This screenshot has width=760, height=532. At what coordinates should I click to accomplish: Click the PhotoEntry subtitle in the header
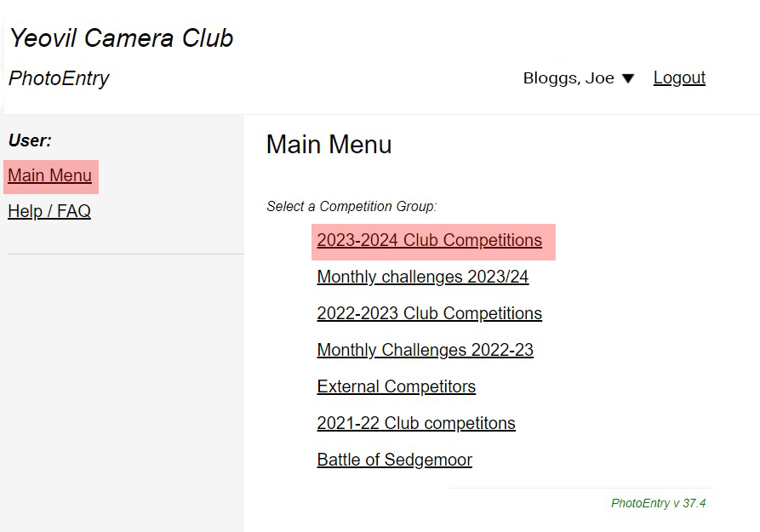pos(59,79)
